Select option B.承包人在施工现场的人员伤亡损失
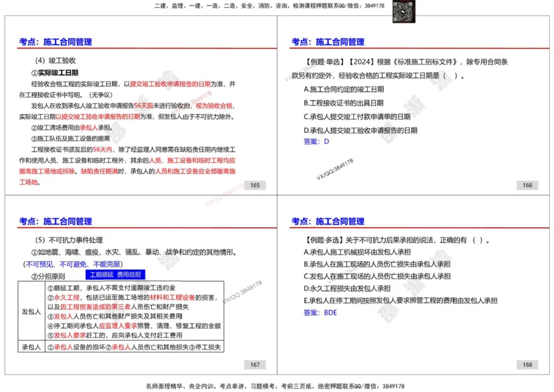The height and width of the screenshot is (392, 554). (377, 264)
